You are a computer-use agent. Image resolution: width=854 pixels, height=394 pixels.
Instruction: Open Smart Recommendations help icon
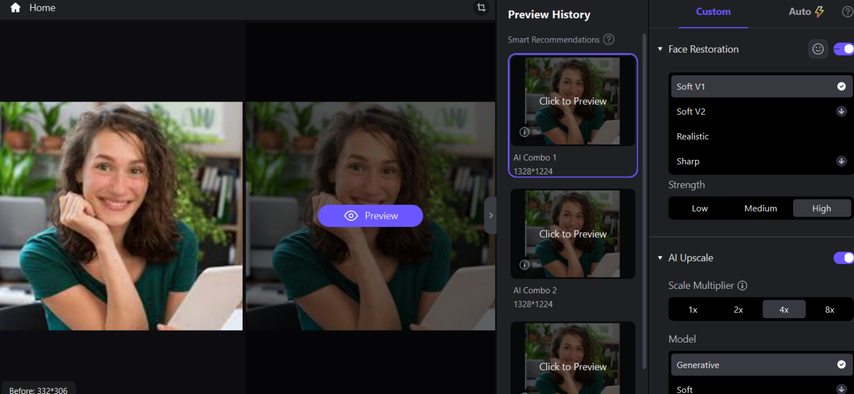point(609,40)
